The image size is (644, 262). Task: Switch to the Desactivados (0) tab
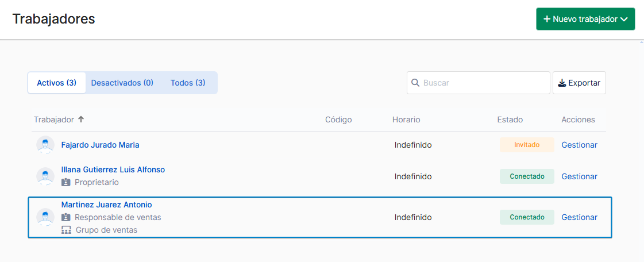[122, 83]
